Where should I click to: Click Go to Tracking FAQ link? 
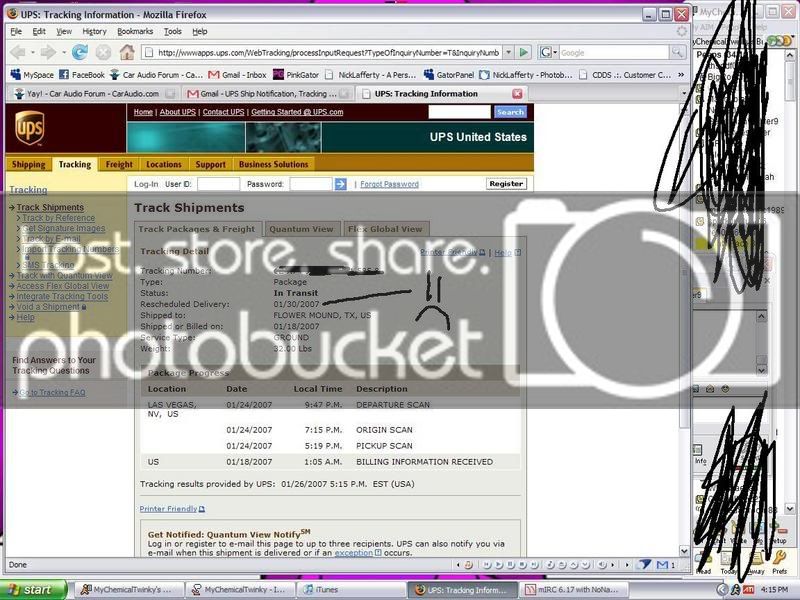[52, 392]
